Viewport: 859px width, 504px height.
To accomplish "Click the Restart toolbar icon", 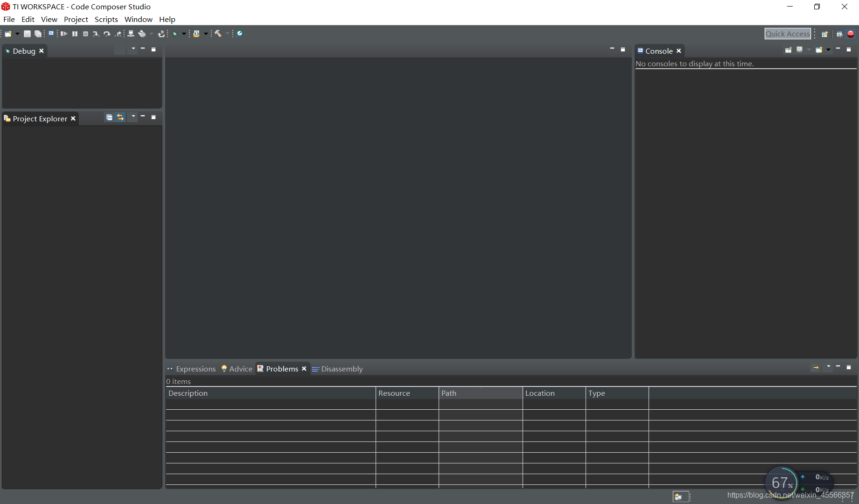I will tap(161, 34).
